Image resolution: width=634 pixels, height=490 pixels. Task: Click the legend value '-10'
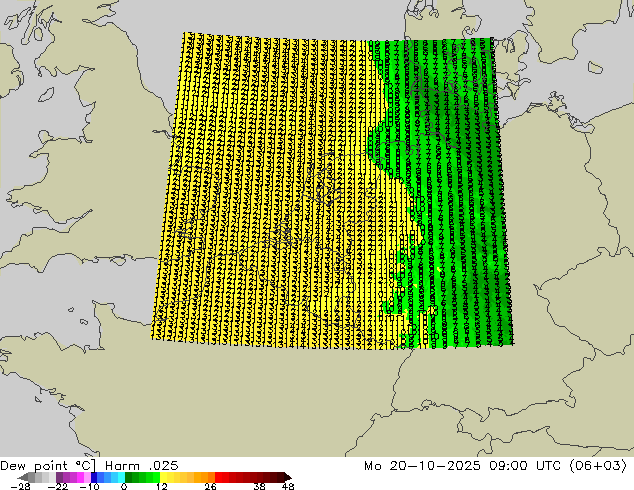pos(90,486)
